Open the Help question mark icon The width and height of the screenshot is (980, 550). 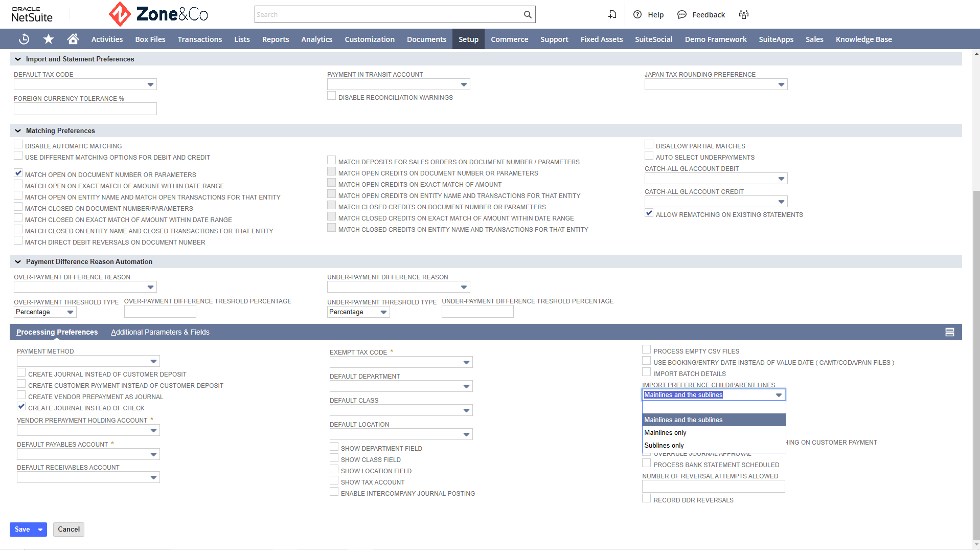pos(637,14)
